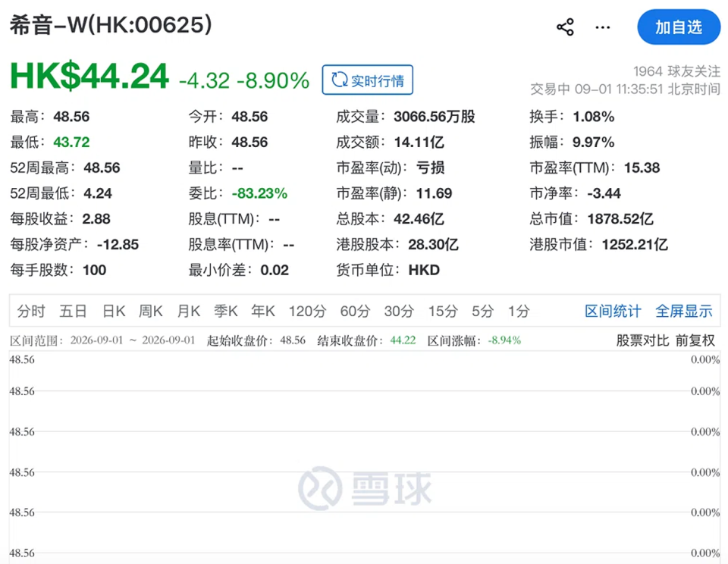The image size is (728, 564).
Task: Click the 52周最低 value 4.24
Action: tap(98, 193)
